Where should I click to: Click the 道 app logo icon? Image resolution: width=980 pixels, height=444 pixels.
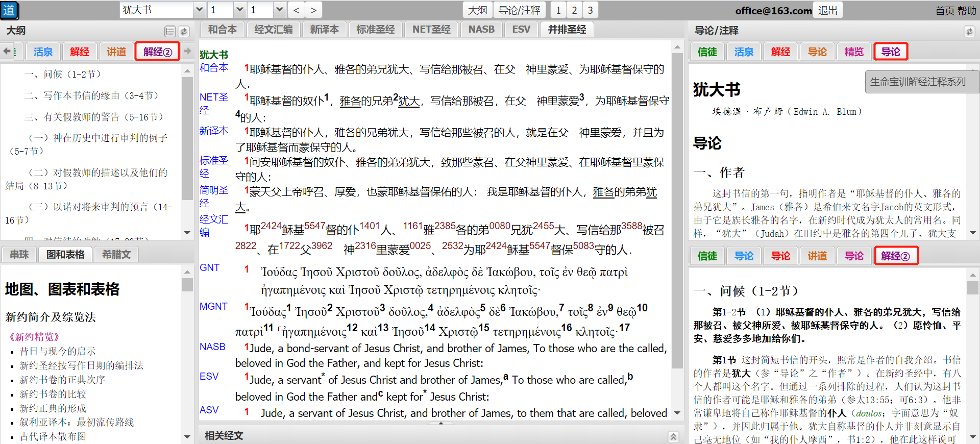pyautogui.click(x=10, y=10)
